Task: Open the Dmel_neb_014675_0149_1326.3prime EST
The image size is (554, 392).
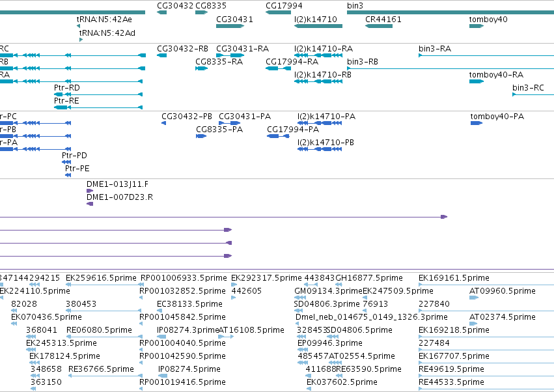Action: click(x=371, y=317)
